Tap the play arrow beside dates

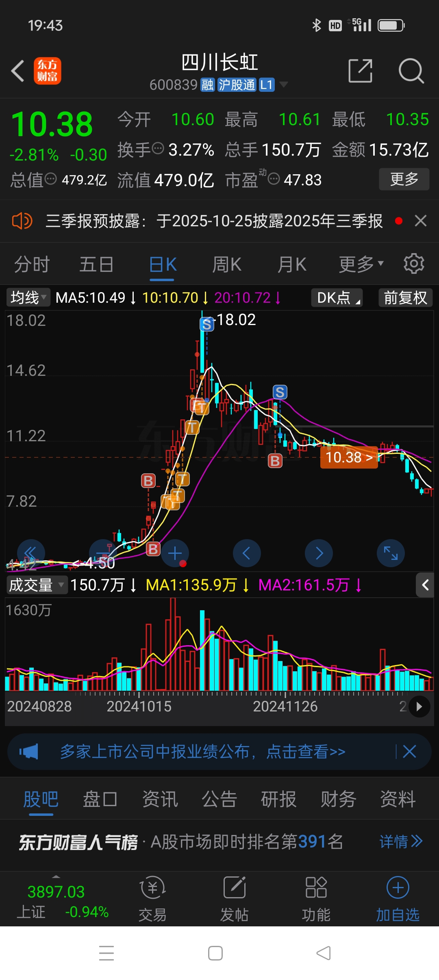419,707
